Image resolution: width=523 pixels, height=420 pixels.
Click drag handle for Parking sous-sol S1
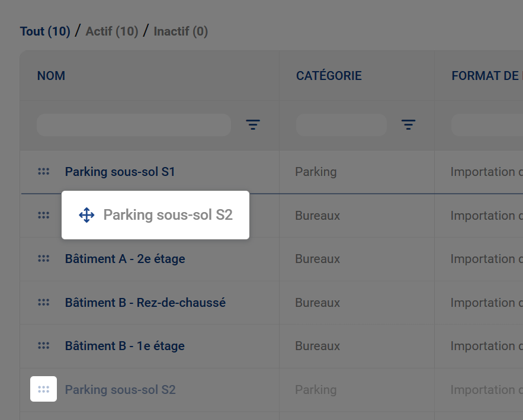43,172
